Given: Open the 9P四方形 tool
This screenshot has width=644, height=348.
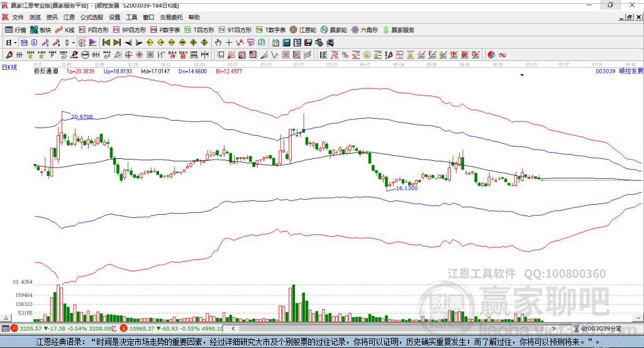Looking at the screenshot, I should (x=130, y=30).
